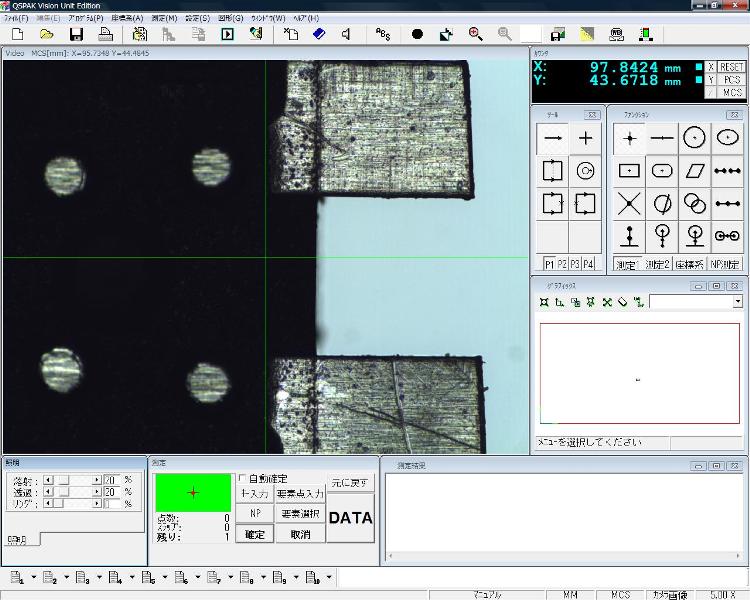This screenshot has width=750, height=600.
Task: Toggle the Y axis indicator button
Action: pyautogui.click(x=711, y=79)
